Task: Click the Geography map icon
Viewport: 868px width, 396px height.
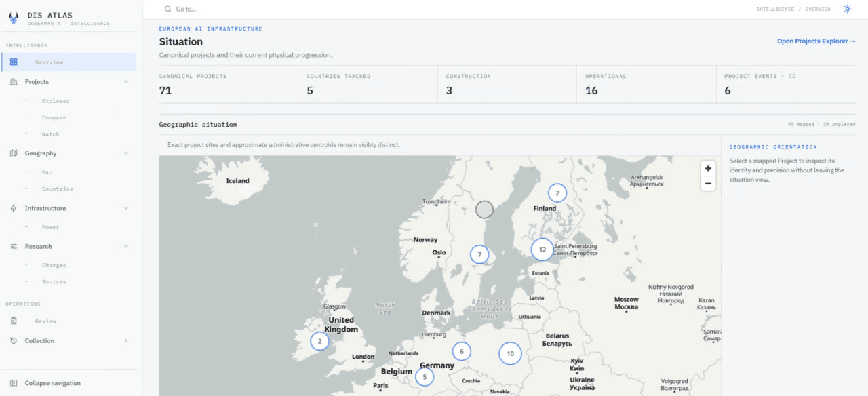Action: click(x=14, y=153)
